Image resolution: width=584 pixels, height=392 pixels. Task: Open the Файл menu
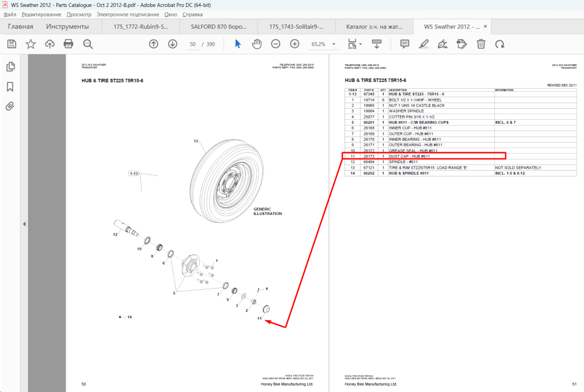10,15
